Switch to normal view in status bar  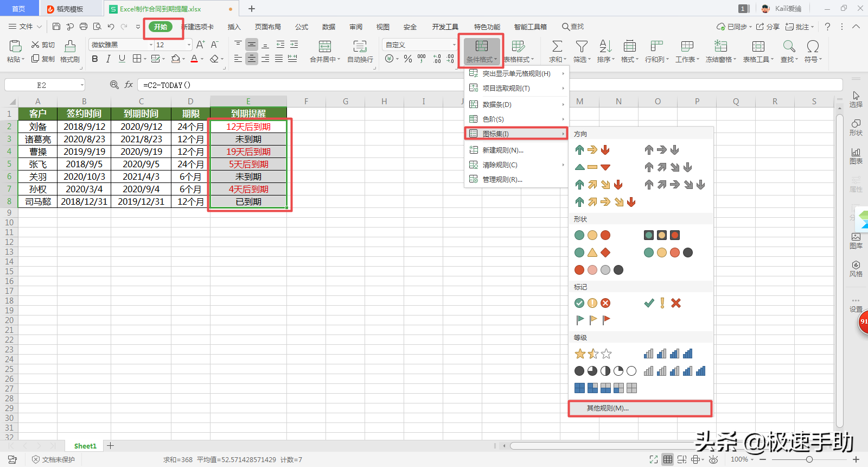668,459
